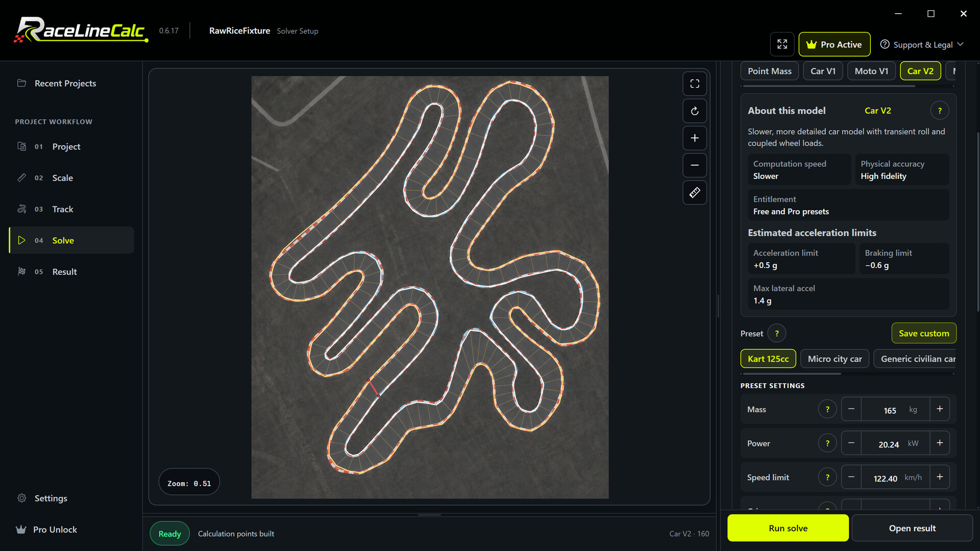Increase Mass with plus stepper

[x=940, y=409]
